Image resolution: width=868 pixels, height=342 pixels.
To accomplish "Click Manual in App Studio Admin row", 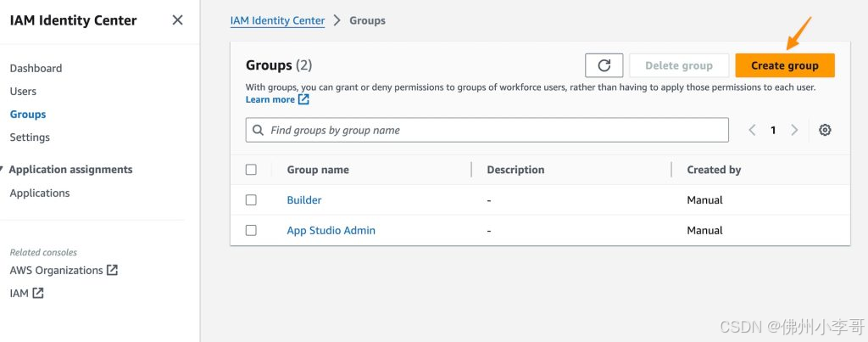I will [704, 230].
